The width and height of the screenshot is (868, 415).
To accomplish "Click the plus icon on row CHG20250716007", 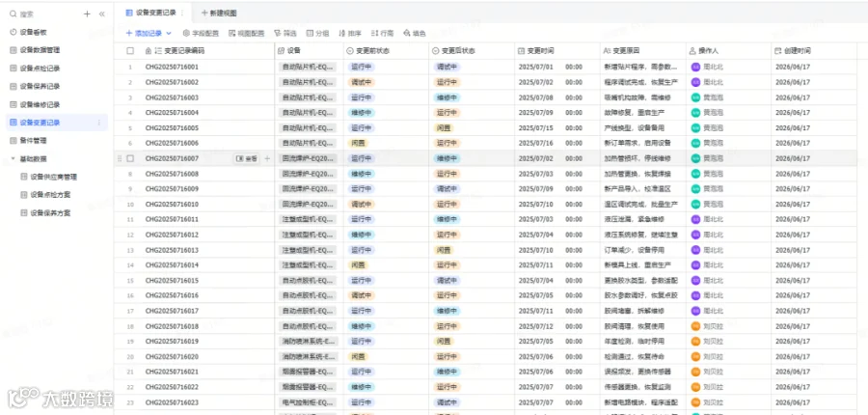I will point(267,158).
